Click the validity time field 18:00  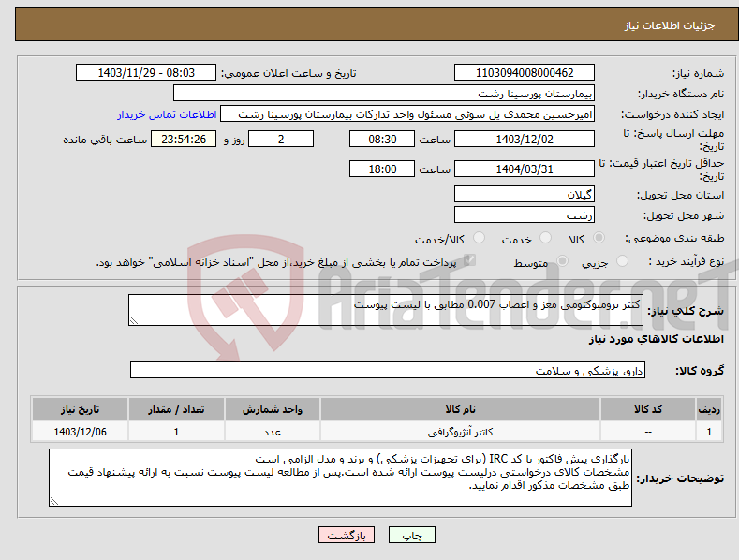click(382, 169)
